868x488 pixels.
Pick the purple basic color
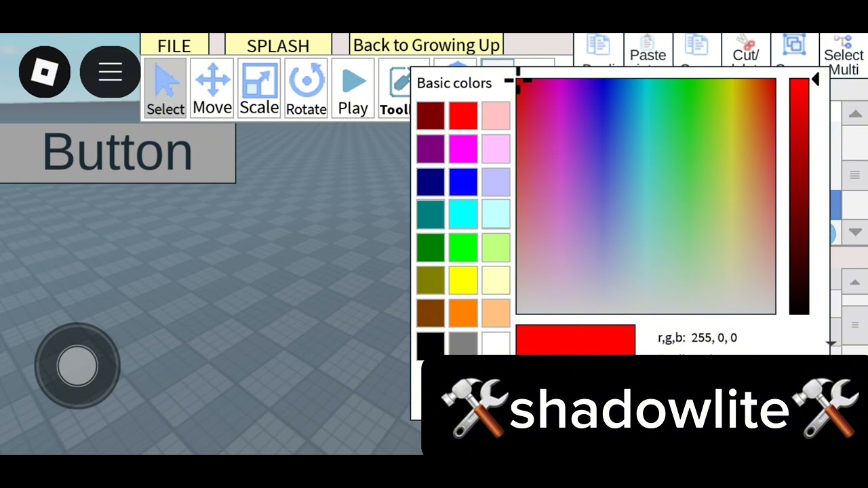tap(431, 148)
